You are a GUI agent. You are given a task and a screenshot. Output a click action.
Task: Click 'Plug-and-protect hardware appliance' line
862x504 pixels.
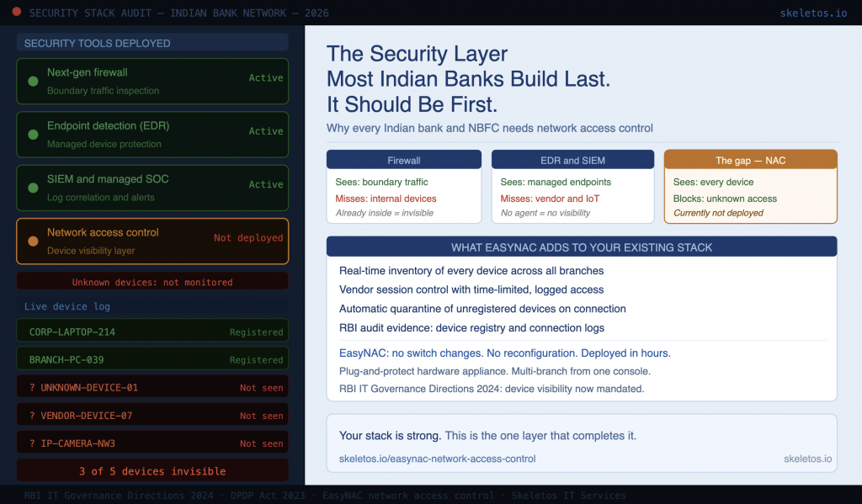click(495, 371)
